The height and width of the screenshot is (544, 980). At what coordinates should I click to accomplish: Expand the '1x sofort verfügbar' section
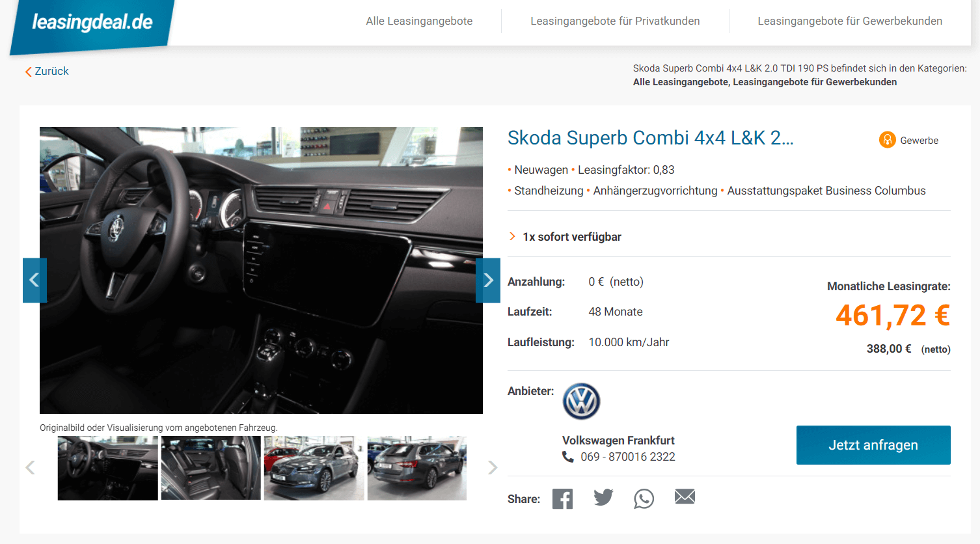pos(565,237)
